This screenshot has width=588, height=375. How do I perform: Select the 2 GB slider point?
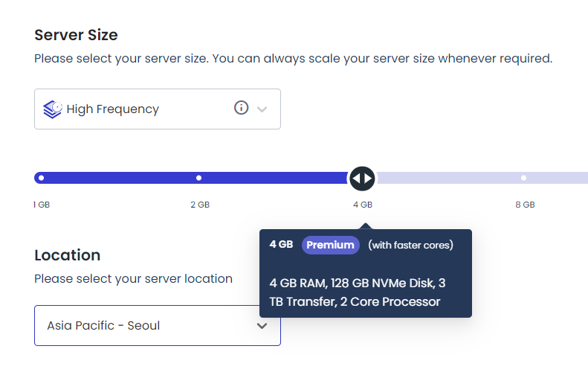click(199, 178)
